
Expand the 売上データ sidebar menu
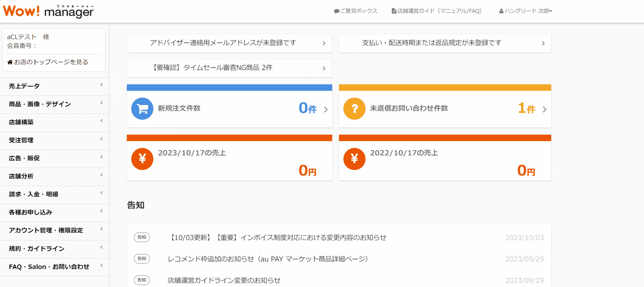(x=54, y=86)
